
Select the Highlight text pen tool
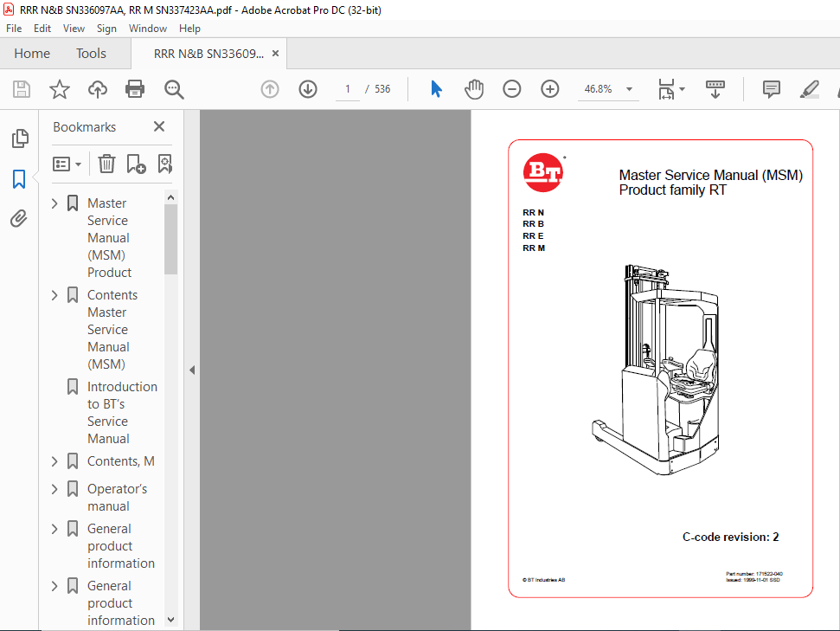click(810, 89)
